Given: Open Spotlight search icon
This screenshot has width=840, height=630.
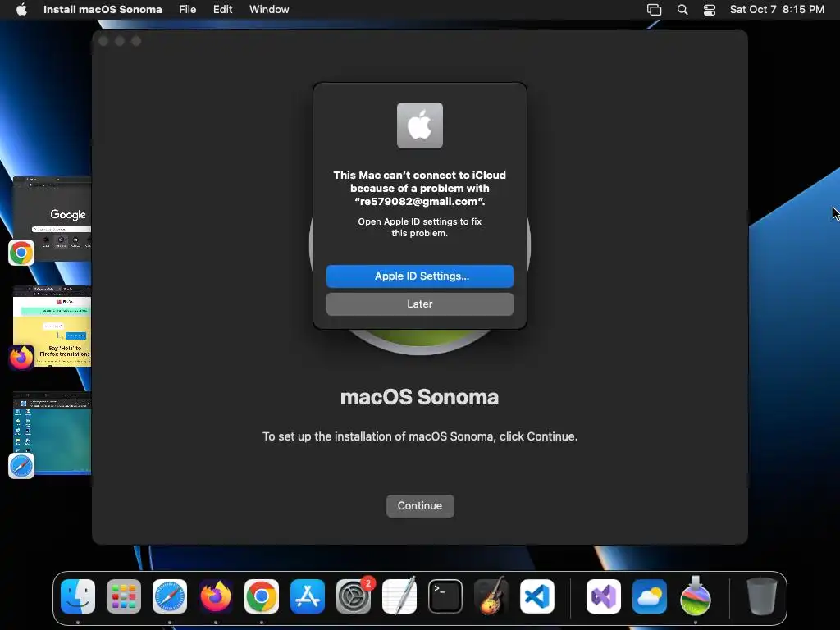Looking at the screenshot, I should coord(682,9).
